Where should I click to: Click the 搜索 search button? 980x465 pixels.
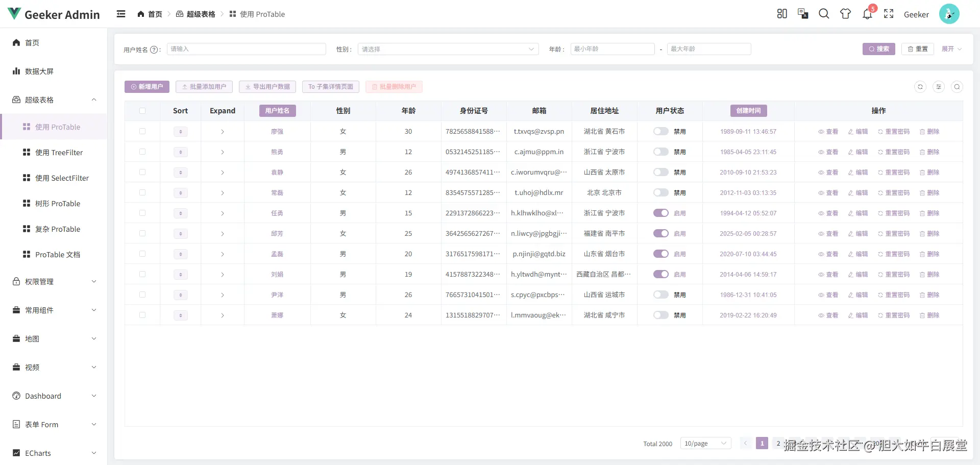878,49
